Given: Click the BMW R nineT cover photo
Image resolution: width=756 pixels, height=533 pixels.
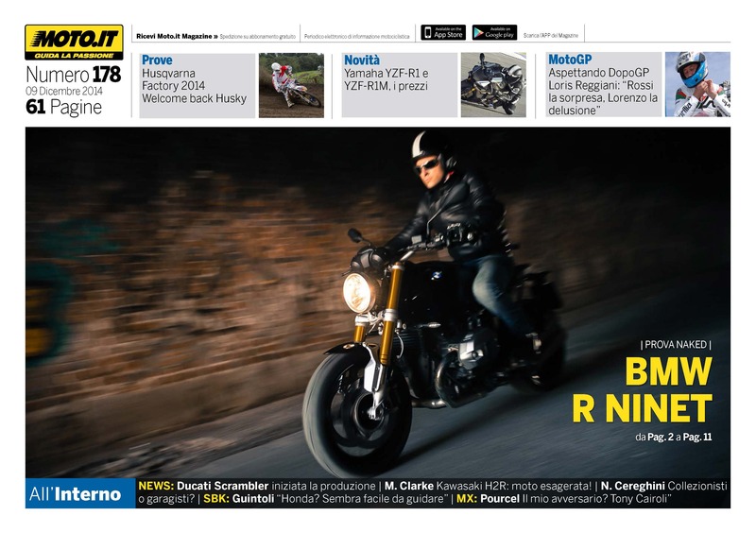Looking at the screenshot, I should (377, 302).
